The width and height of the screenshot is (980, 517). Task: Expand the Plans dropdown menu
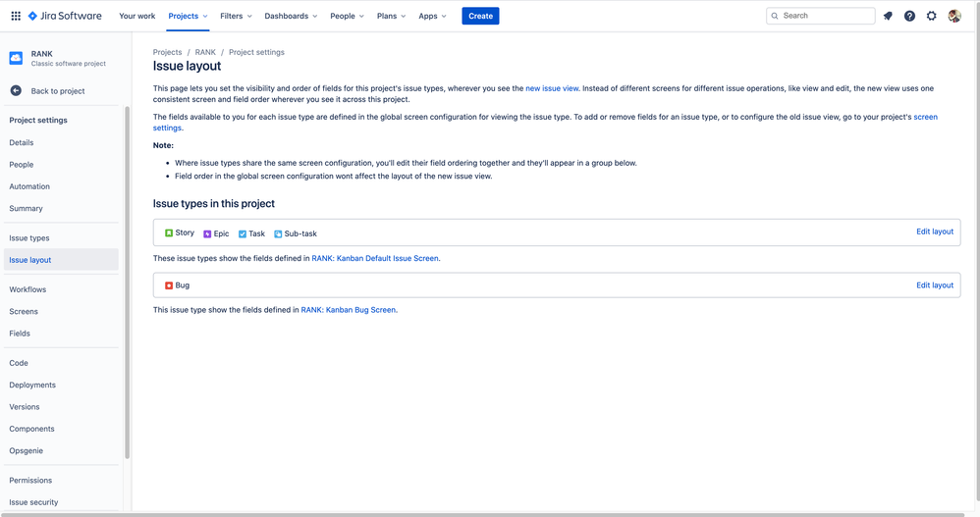click(391, 16)
